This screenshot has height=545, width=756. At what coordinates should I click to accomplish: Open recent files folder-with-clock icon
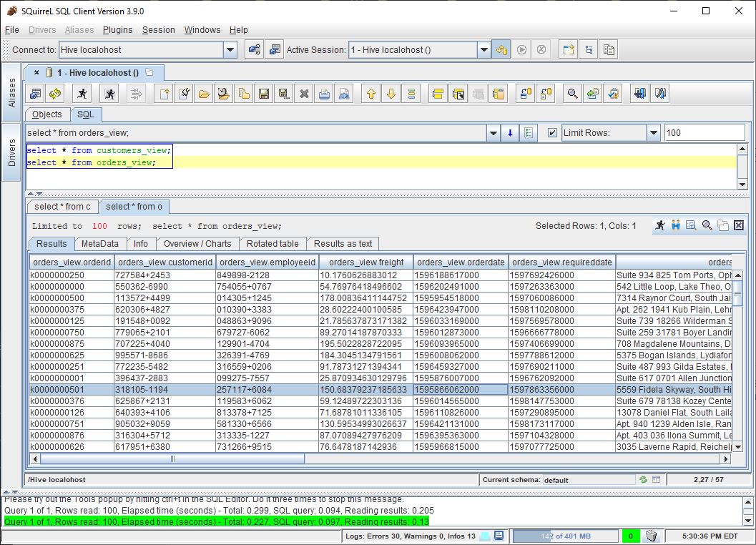pyautogui.click(x=224, y=94)
